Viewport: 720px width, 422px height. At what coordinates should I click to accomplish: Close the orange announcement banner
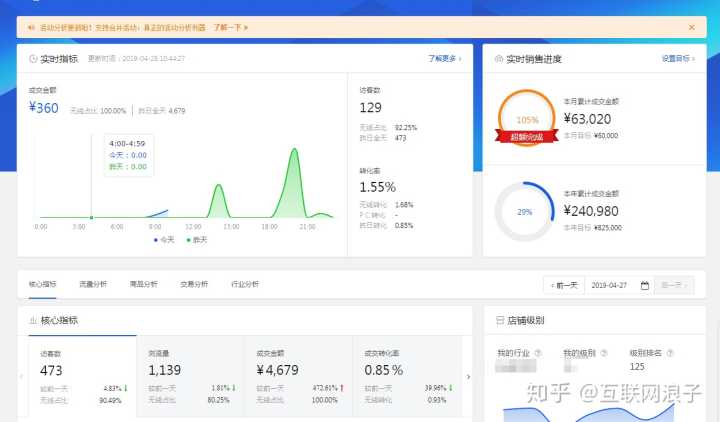click(692, 27)
